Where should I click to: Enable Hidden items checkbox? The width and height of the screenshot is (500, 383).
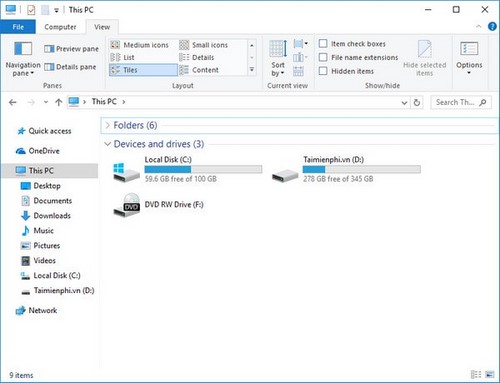click(x=323, y=71)
